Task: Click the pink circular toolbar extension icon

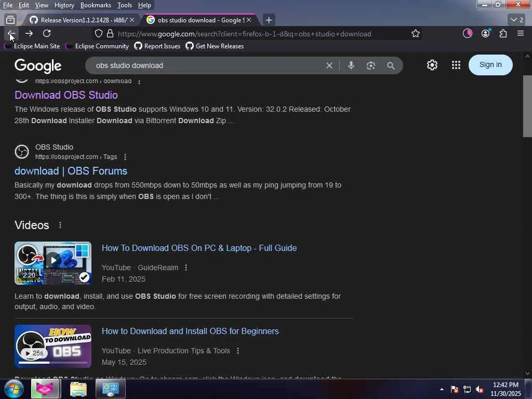Action: coord(468,33)
